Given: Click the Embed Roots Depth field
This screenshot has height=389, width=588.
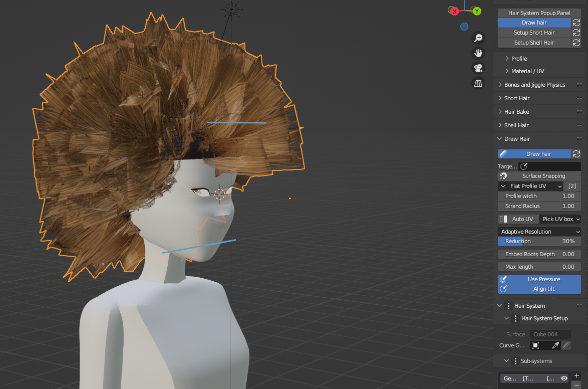Looking at the screenshot, I should 539,254.
